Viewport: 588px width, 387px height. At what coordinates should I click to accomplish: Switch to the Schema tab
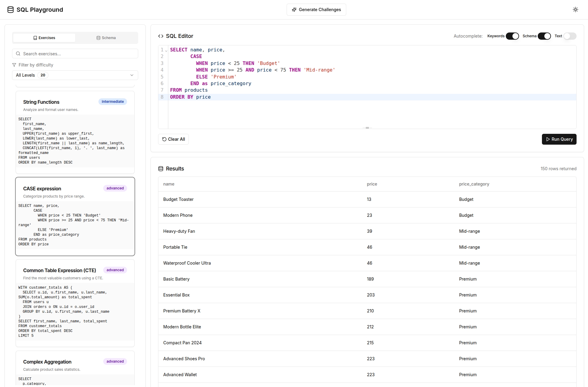point(106,38)
